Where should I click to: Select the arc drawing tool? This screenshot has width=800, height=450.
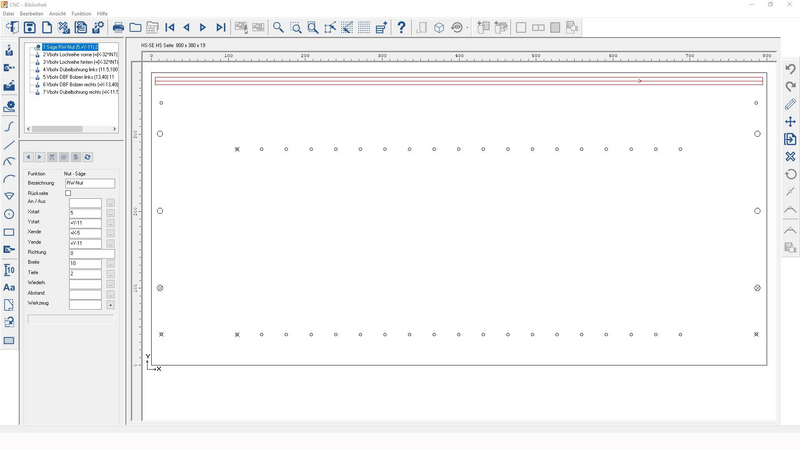point(9,179)
